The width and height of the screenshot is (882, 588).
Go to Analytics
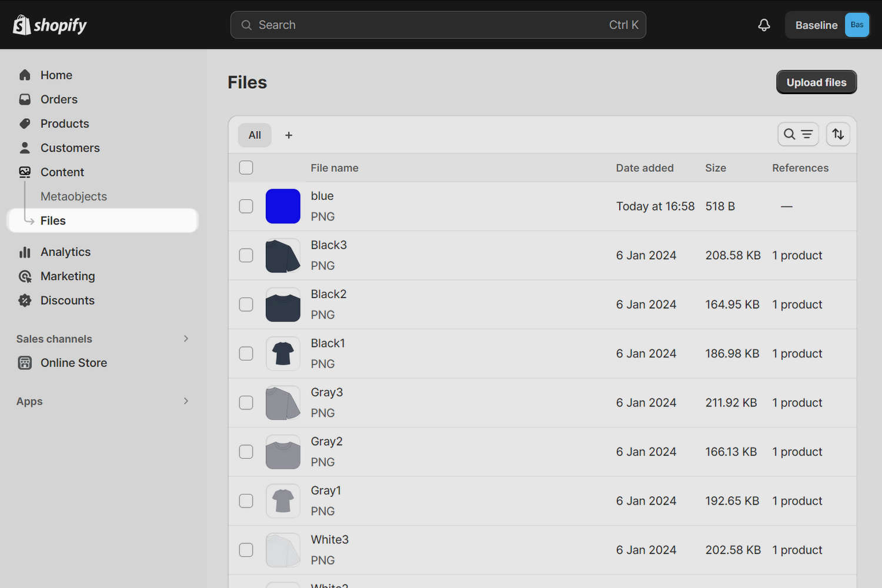[x=65, y=252]
